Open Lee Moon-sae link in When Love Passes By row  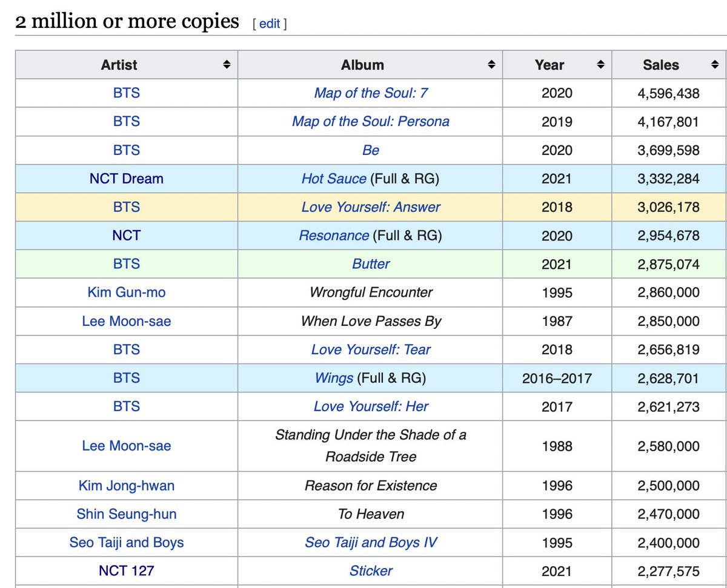[127, 321]
